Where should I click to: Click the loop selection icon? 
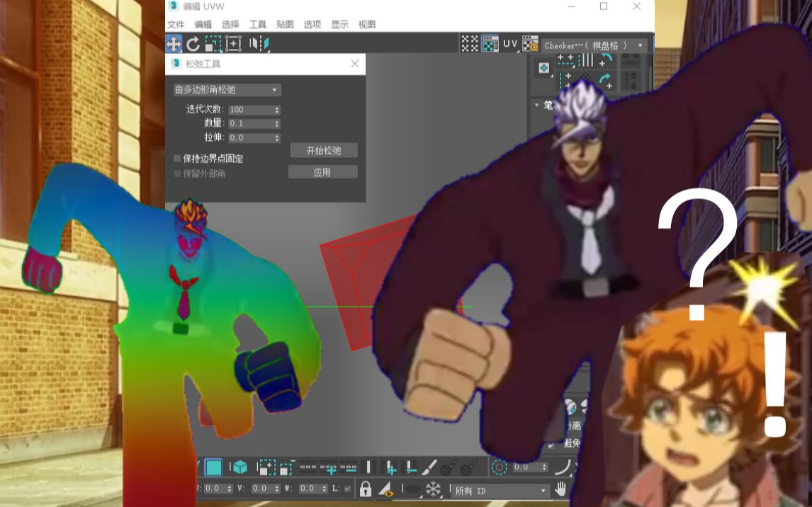coord(308,467)
